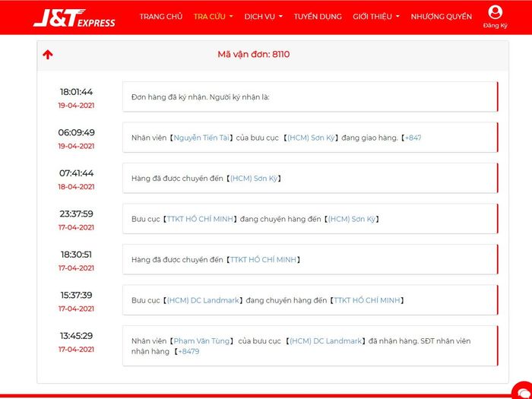Click the 15:37:39 timestamp
This screenshot has height=399, width=532.
click(76, 295)
